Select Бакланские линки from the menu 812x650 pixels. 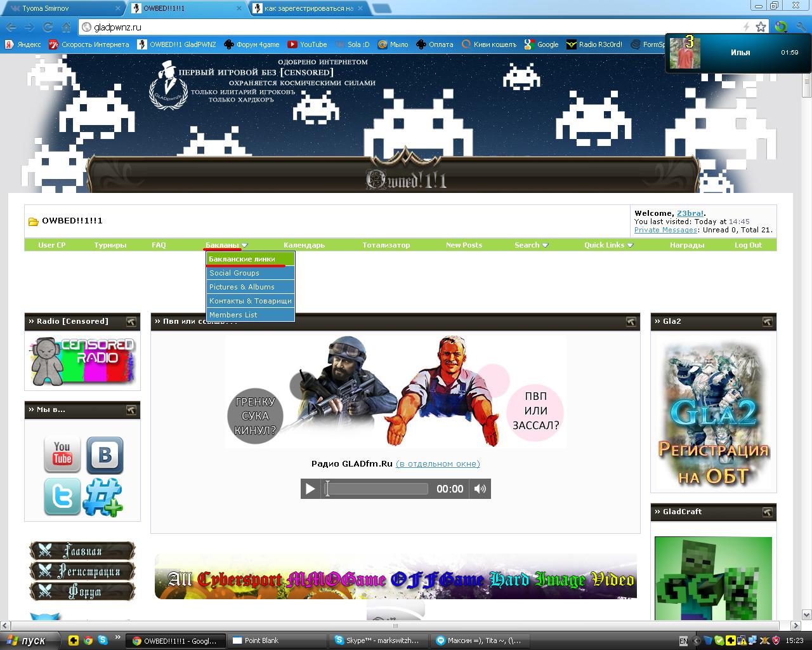click(251, 259)
